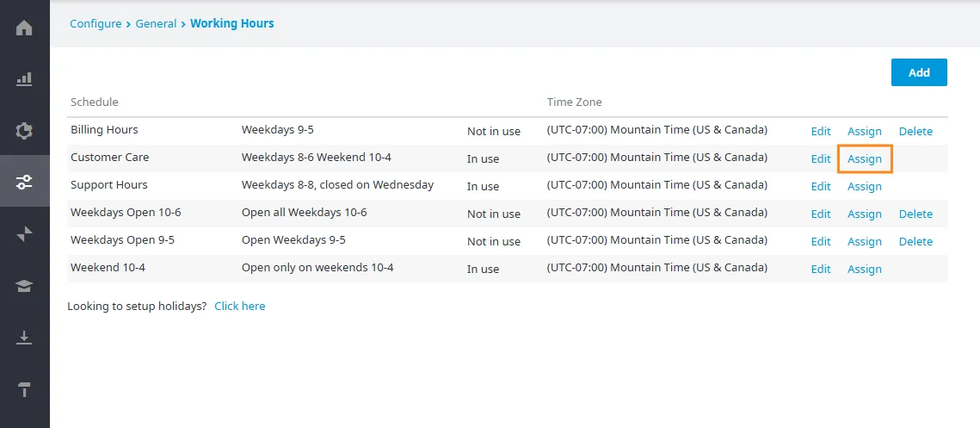Screen dimensions: 980x428
Task: Edit the Weekend 10-4 schedule
Action: [x=821, y=269]
